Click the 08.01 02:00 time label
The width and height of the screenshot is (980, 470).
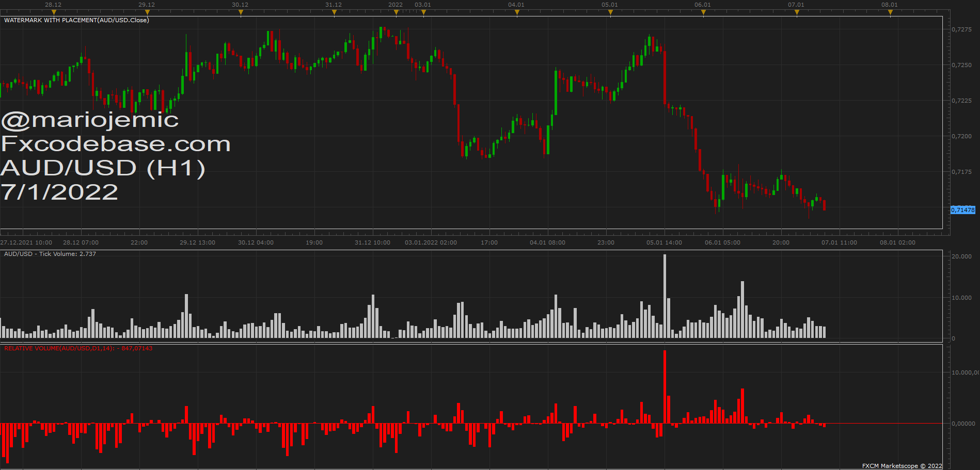coord(897,242)
